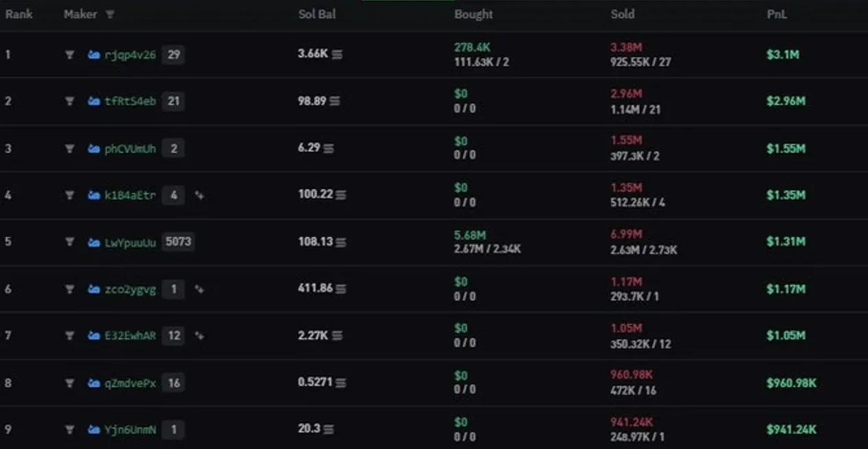Open wallet address rjqp4v26
Screen dimensions: 868x449
(x=131, y=55)
